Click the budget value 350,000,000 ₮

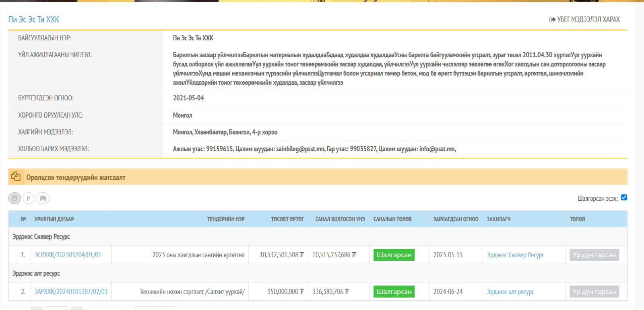(x=286, y=291)
